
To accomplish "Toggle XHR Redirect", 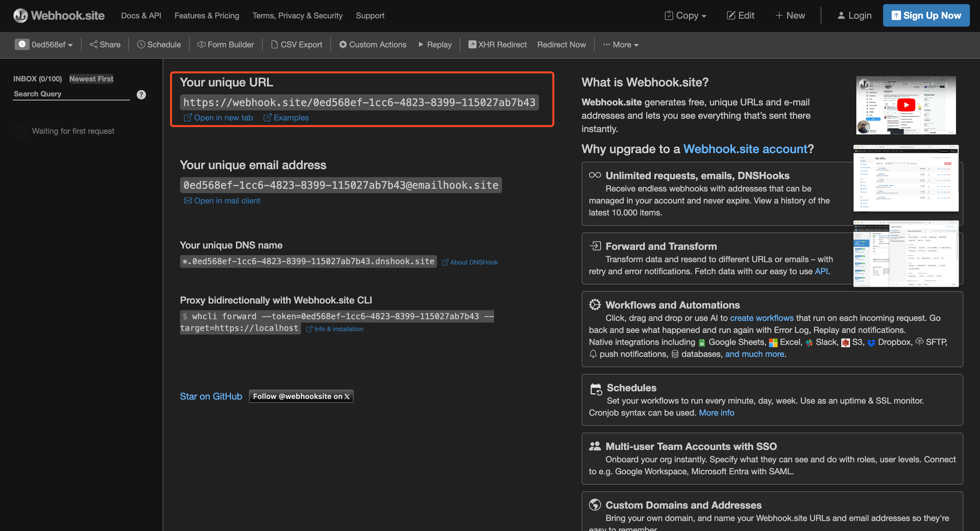I will coord(497,45).
